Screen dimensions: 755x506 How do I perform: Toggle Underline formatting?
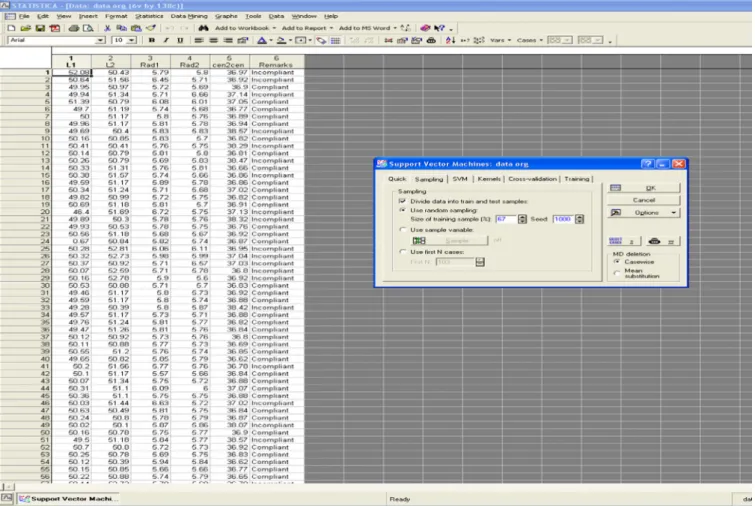180,40
